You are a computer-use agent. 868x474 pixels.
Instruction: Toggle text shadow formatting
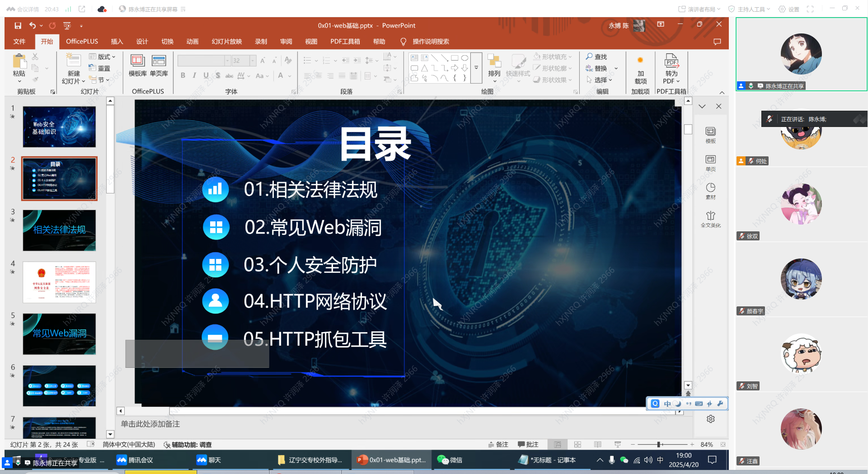218,75
